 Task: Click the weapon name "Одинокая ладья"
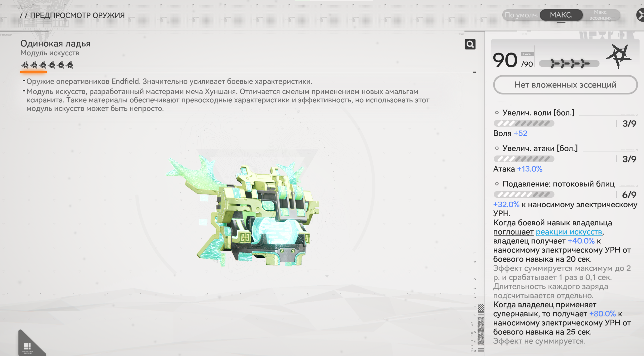(x=55, y=43)
